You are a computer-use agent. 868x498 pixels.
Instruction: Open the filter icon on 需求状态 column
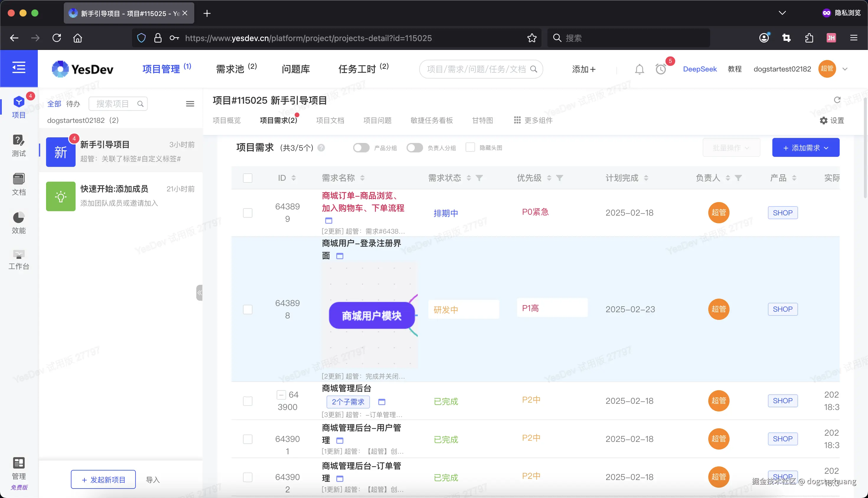pyautogui.click(x=480, y=178)
